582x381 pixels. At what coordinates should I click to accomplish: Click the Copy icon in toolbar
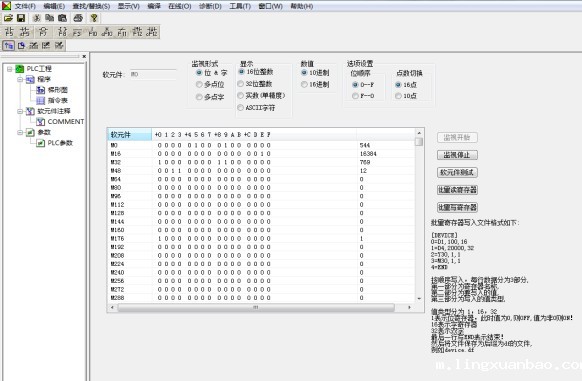[x=49, y=18]
